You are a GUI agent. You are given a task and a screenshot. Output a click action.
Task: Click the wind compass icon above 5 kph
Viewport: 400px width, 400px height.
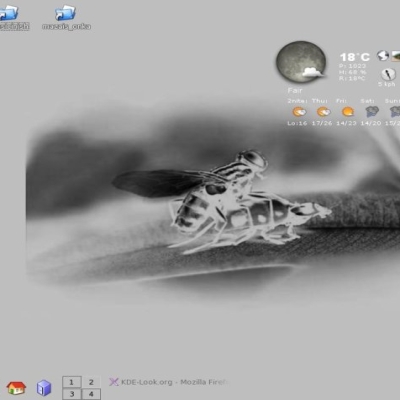point(388,74)
